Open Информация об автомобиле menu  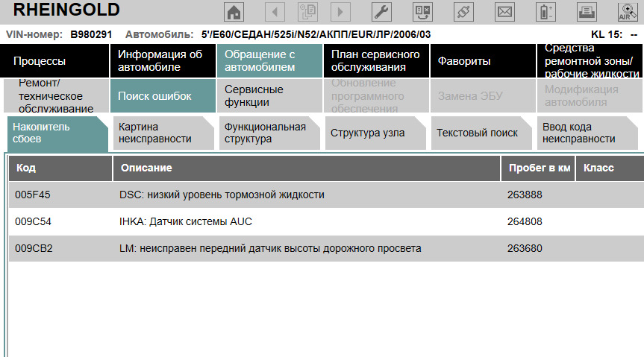pos(163,60)
